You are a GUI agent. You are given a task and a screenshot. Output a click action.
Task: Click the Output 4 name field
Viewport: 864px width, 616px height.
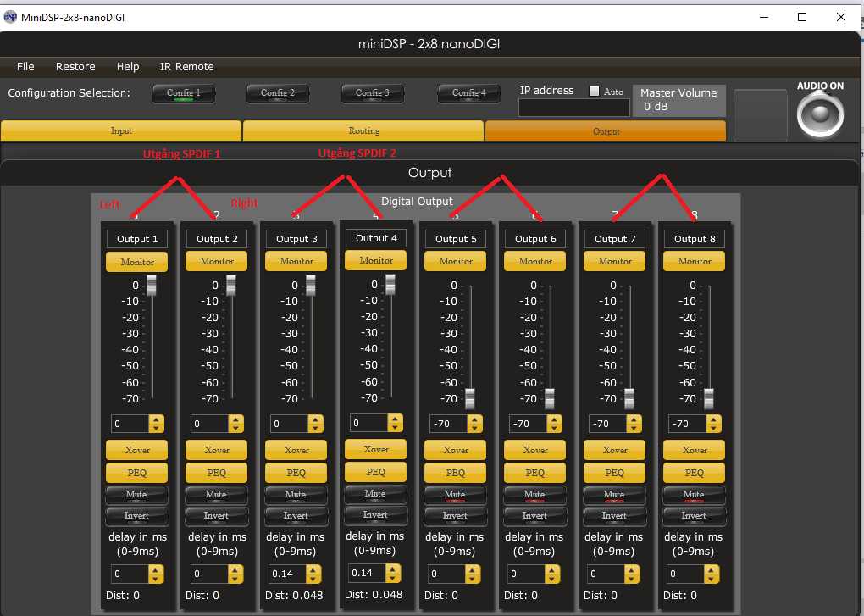(376, 238)
